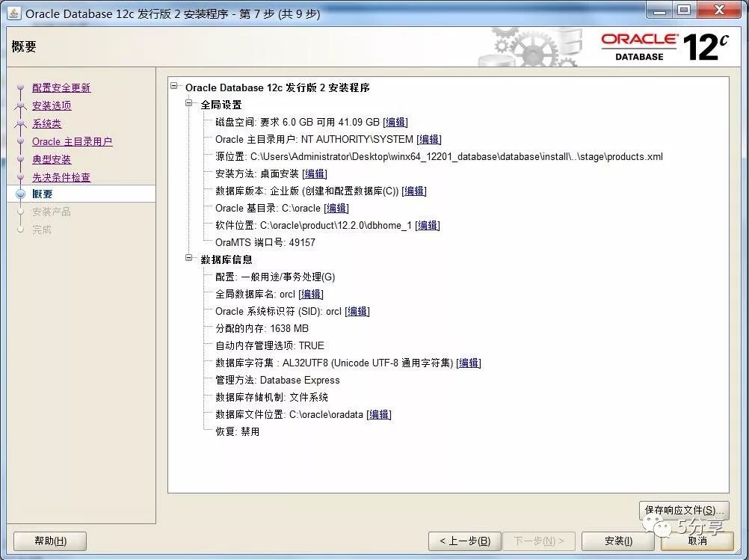
Task: Select the OraMTS 端口号: 49157 row
Action: [x=265, y=243]
